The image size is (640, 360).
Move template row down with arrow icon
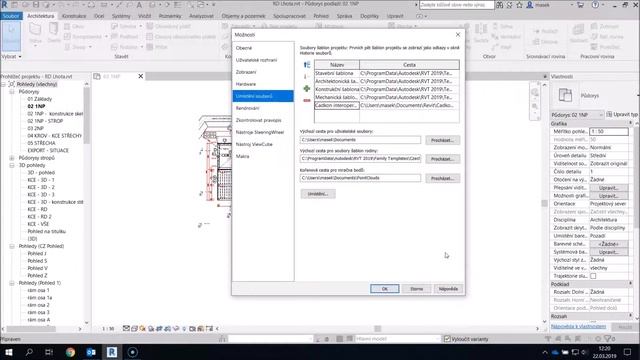(306, 77)
